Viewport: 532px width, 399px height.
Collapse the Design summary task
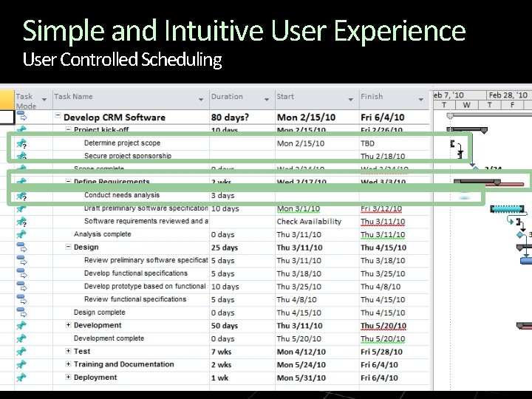(x=68, y=247)
